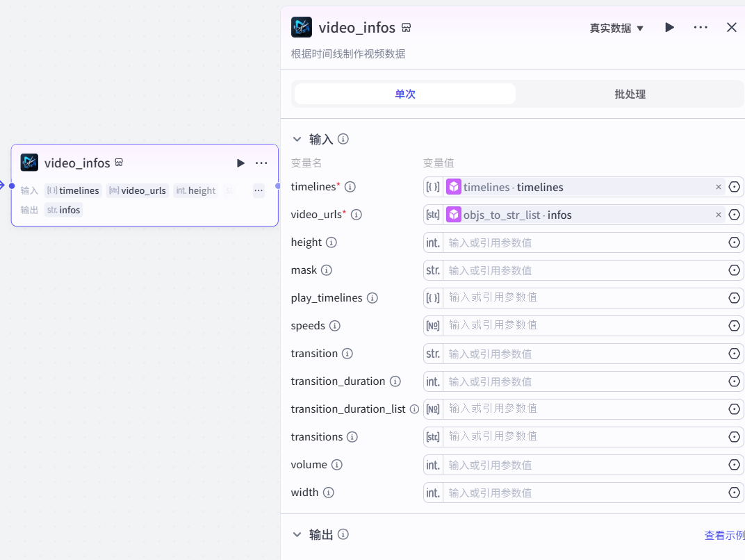
Task: Open canvas node's three-dot options menu
Action: [x=261, y=163]
